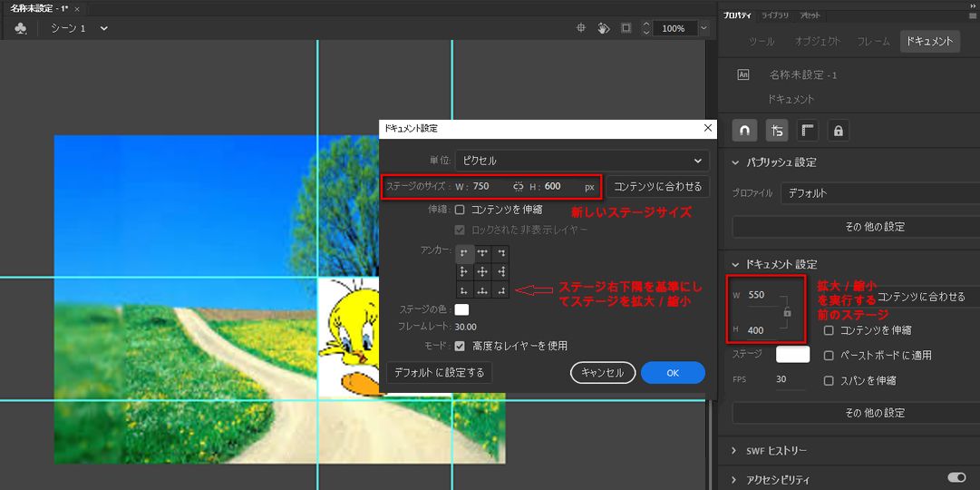
Task: Click the An document icon
Action: pyautogui.click(x=743, y=74)
